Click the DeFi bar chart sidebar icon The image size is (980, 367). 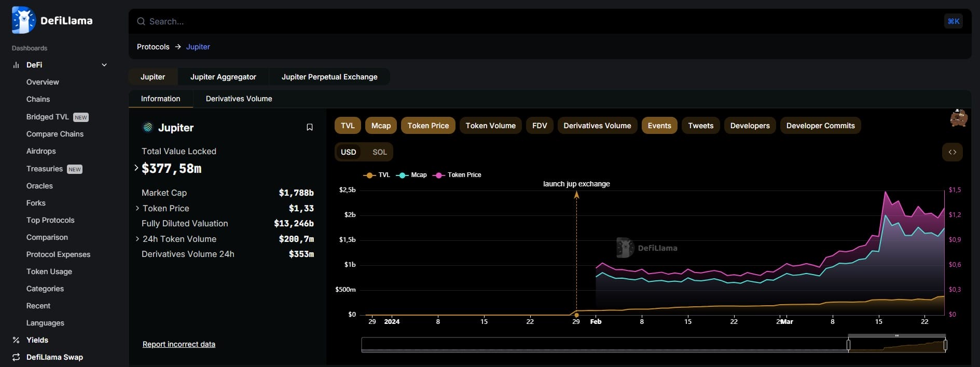point(16,65)
